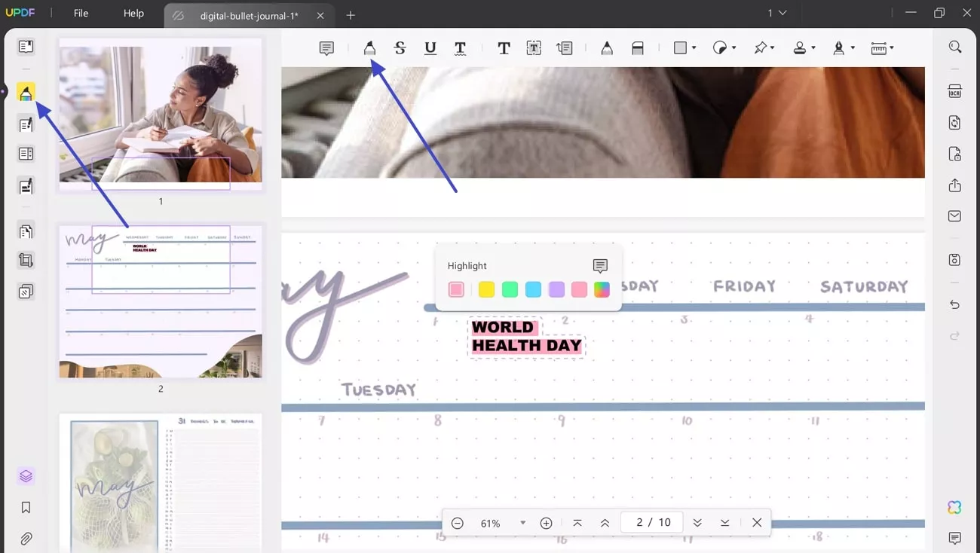Viewport: 980px width, 553px height.
Task: Open the zoom level dropdown showing 61%
Action: click(523, 522)
